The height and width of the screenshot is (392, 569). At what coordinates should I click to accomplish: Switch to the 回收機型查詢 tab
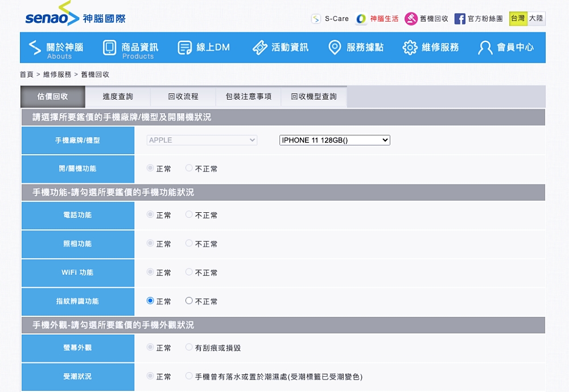click(x=314, y=97)
